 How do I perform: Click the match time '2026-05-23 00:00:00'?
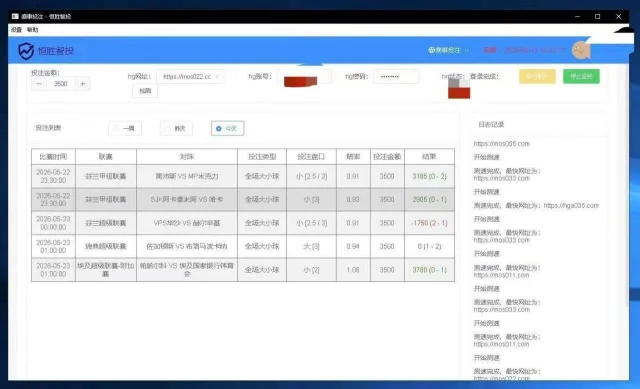pyautogui.click(x=53, y=223)
